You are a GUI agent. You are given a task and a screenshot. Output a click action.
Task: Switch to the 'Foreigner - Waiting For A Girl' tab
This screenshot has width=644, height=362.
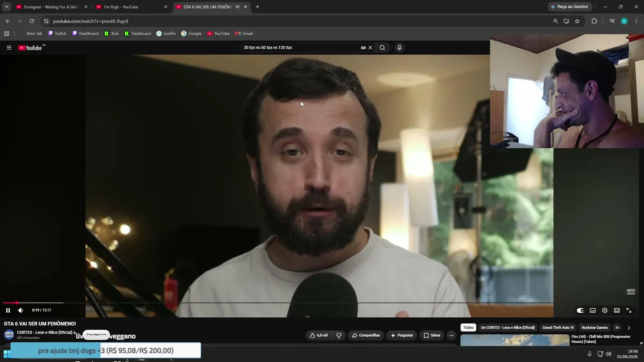pos(52,7)
